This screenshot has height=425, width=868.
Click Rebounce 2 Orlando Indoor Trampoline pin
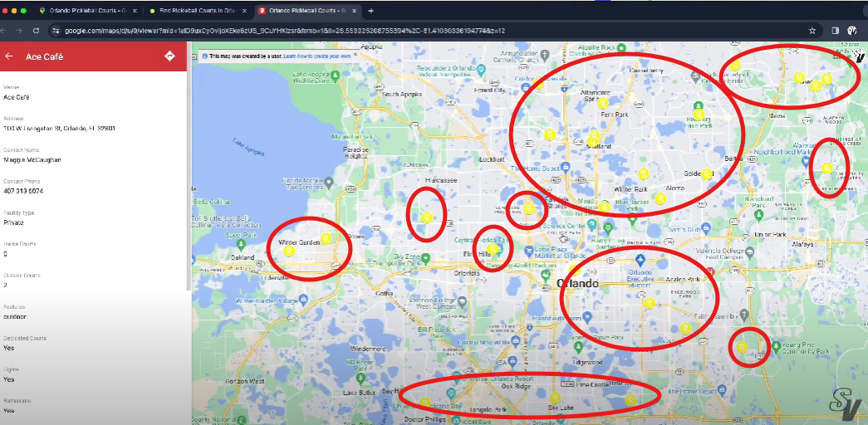[480, 70]
